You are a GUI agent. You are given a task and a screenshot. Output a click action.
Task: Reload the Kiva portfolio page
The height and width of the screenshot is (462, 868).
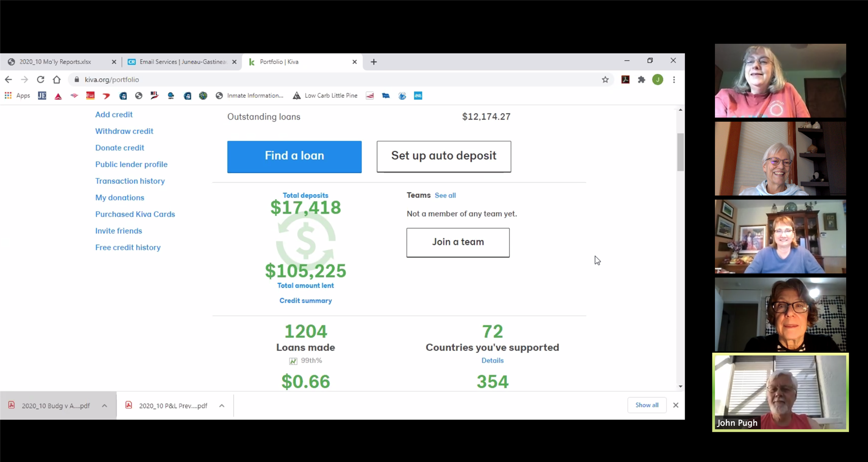(40, 79)
